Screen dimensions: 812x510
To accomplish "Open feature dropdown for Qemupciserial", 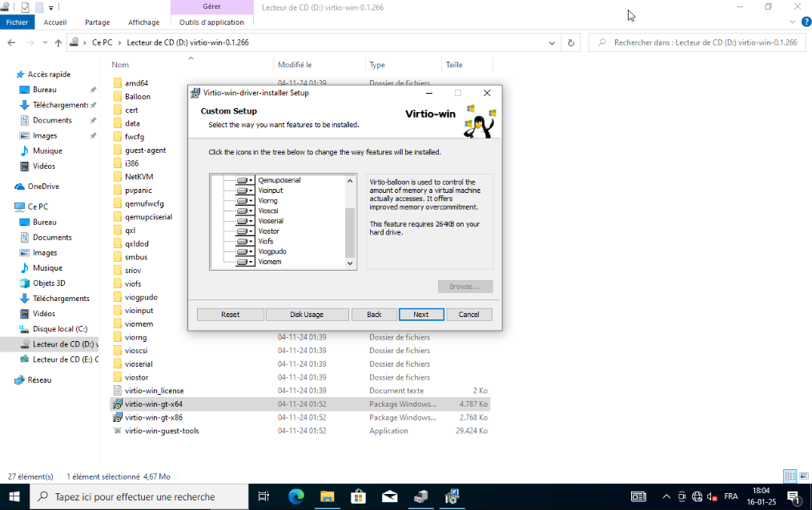I will click(x=245, y=180).
